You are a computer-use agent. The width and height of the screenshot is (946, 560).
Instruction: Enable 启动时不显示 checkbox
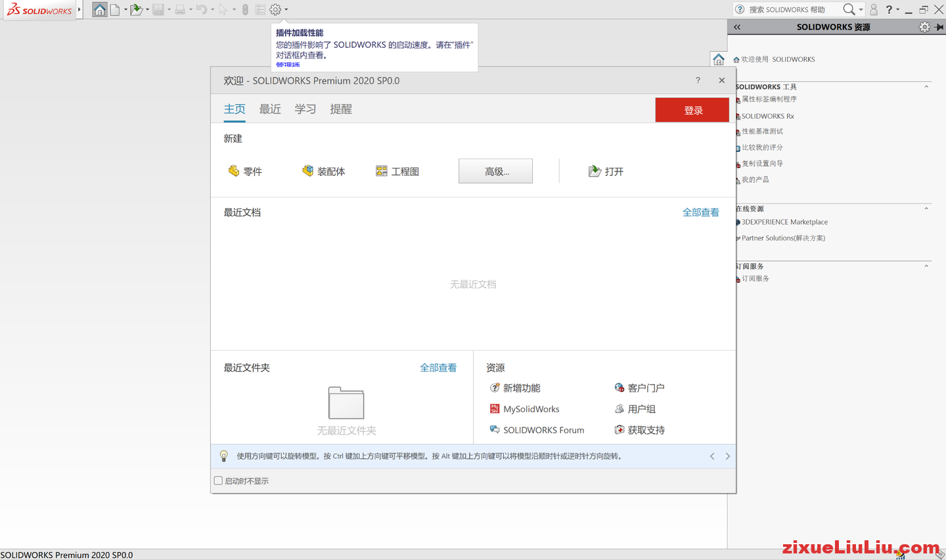218,480
